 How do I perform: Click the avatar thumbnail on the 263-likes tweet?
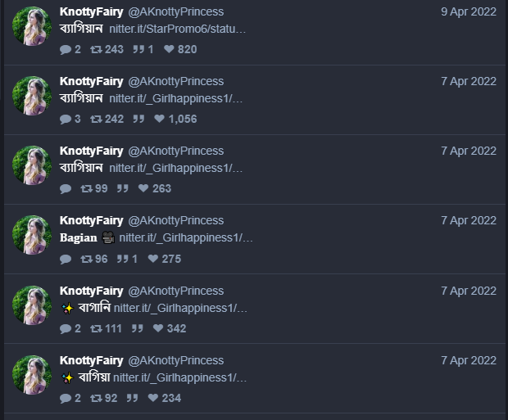click(x=32, y=165)
